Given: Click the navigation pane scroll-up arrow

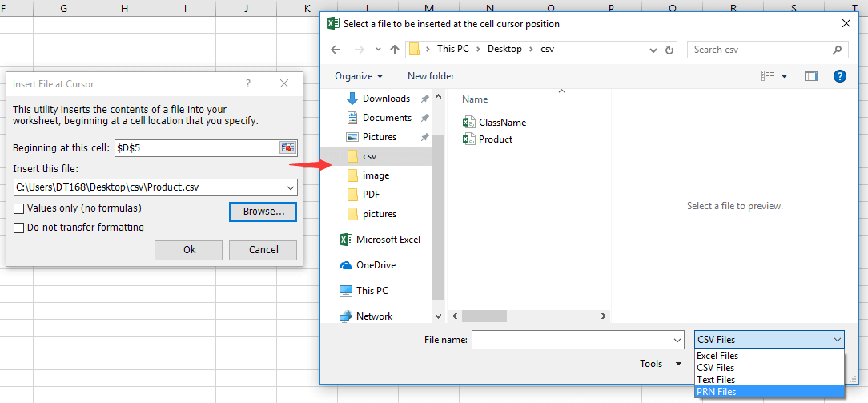Looking at the screenshot, I should click(439, 96).
